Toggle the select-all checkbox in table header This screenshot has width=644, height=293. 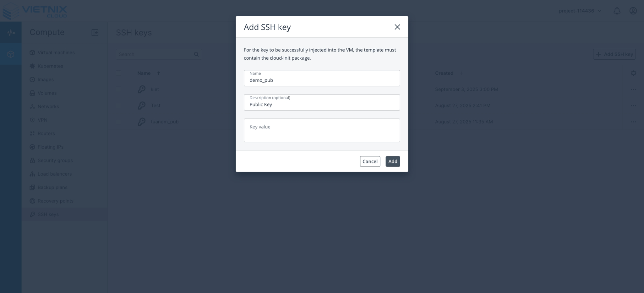[x=120, y=73]
